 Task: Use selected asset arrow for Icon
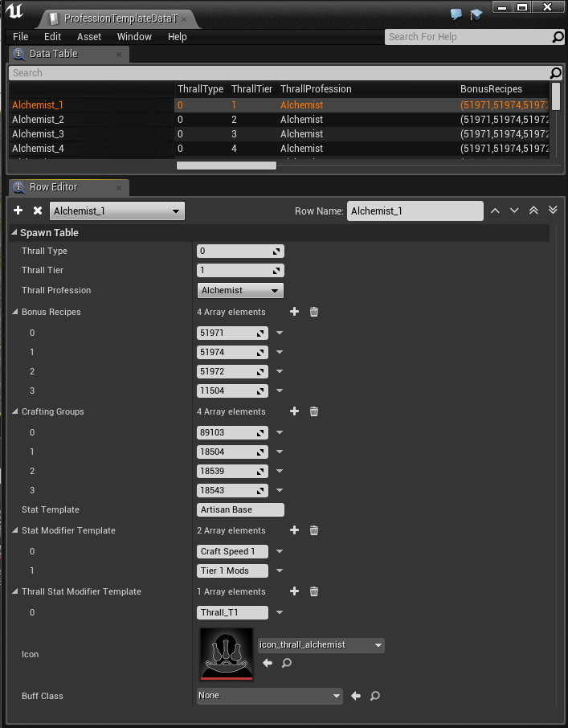pos(268,663)
